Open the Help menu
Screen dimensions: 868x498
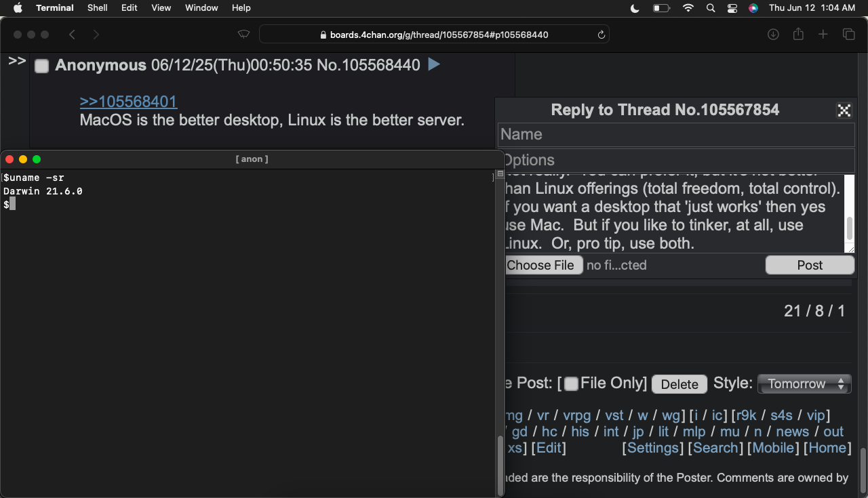coord(241,8)
